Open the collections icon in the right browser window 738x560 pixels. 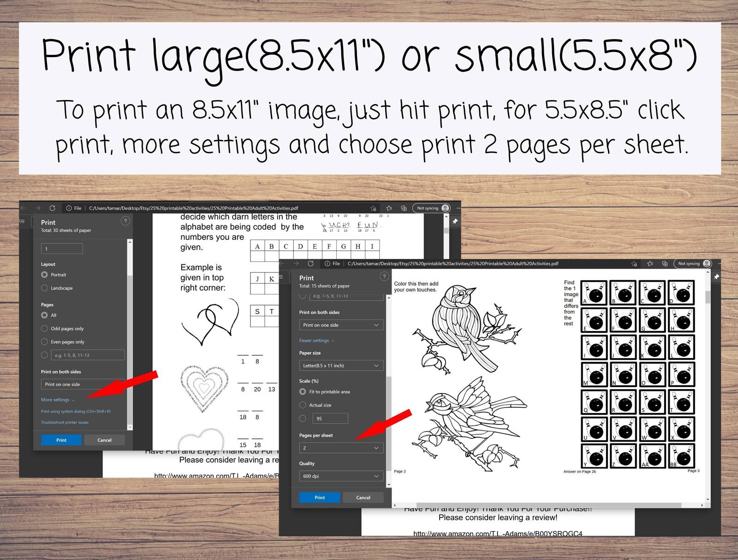[x=665, y=264]
